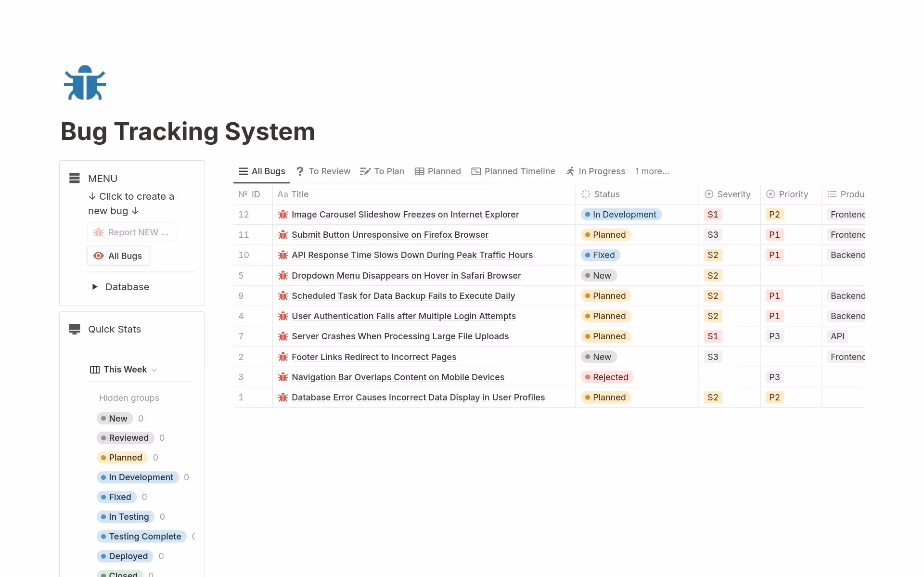Click the red eye All Bugs button
The height and width of the screenshot is (577, 924).
(x=118, y=256)
